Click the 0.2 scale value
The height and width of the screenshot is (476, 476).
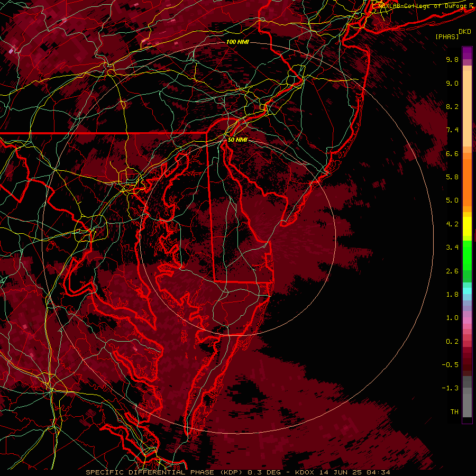(x=452, y=342)
